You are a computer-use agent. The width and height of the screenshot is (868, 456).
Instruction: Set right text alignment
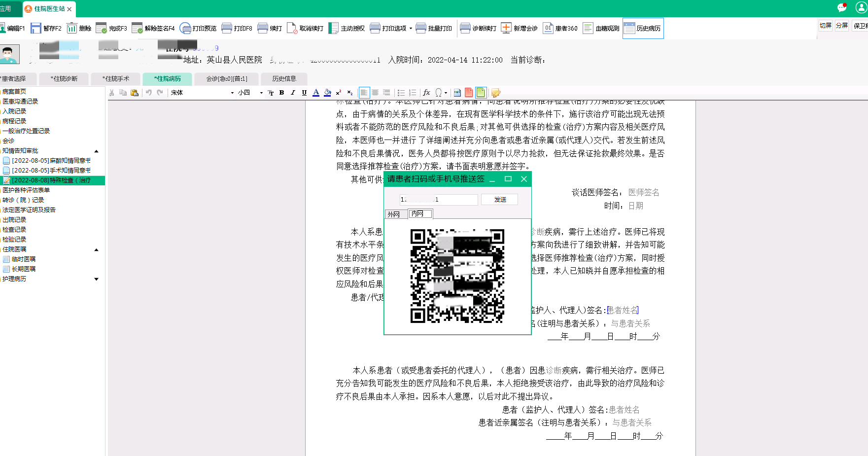click(x=386, y=93)
